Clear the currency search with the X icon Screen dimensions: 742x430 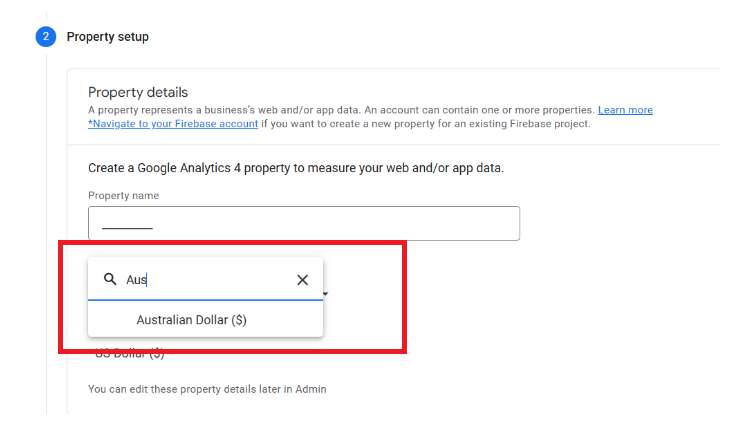pyautogui.click(x=302, y=280)
